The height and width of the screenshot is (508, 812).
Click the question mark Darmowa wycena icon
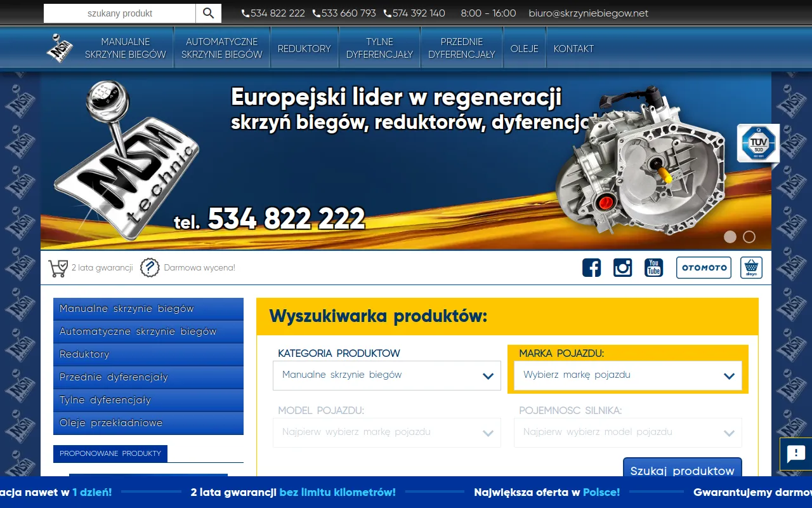[149, 268]
